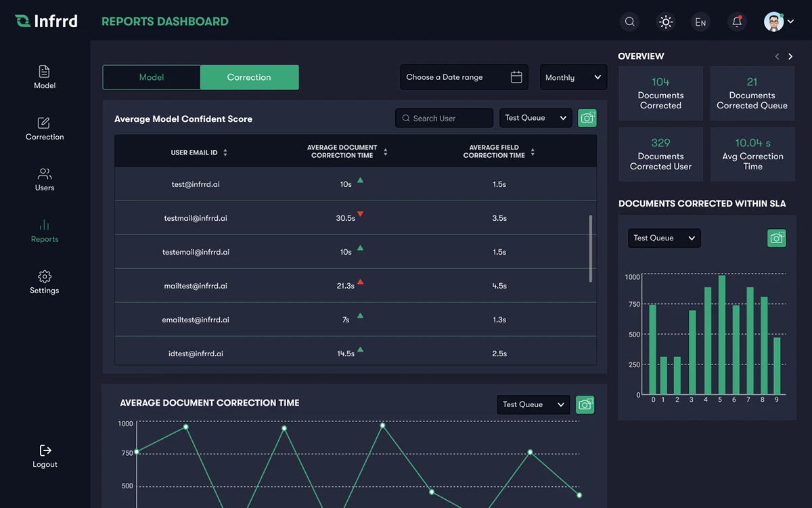Select test@infrrd.ai row email
The height and width of the screenshot is (508, 812).
[x=196, y=184]
